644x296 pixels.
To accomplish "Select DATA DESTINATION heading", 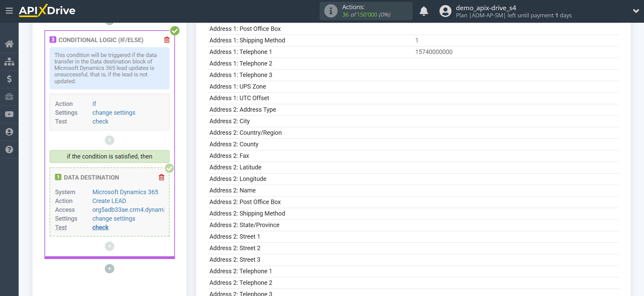I will point(91,178).
